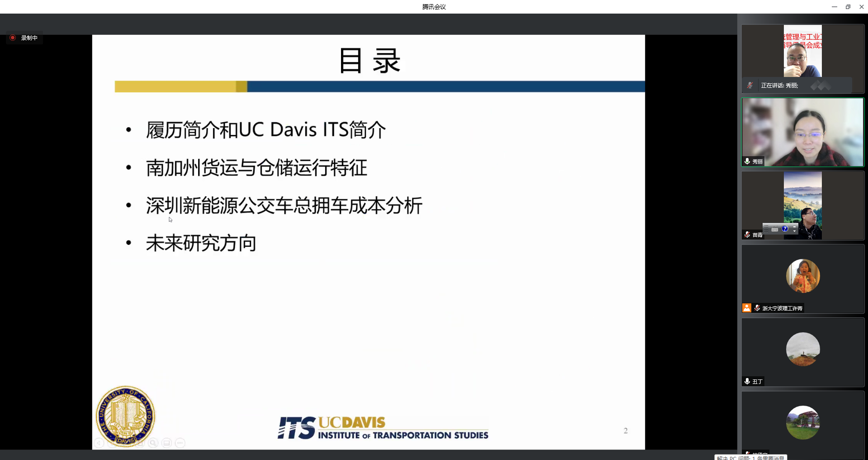Click the orange host badge icon
Viewport: 868px width, 460px height.
pyautogui.click(x=747, y=308)
